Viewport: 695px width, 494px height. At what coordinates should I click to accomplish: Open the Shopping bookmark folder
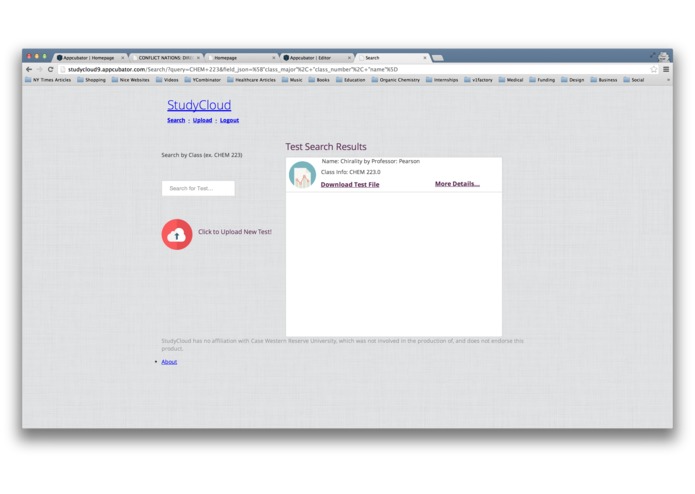pos(91,80)
